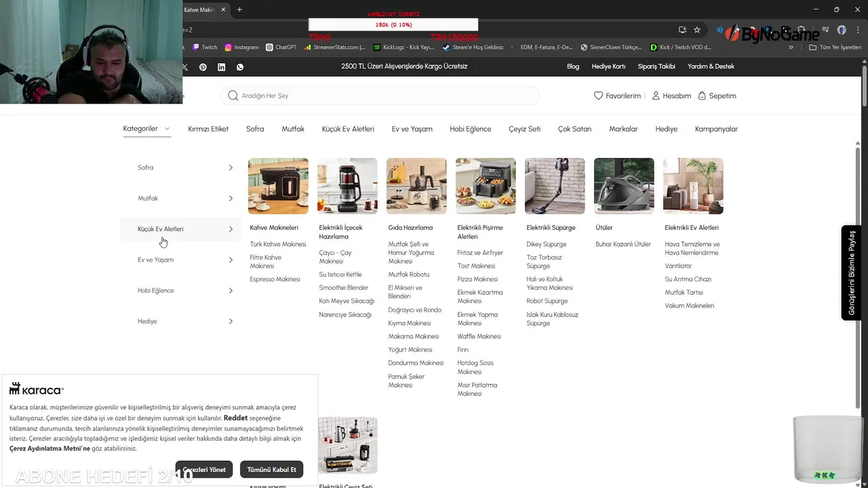Select Dondurma Makinesi link
The image size is (868, 488).
(x=416, y=363)
